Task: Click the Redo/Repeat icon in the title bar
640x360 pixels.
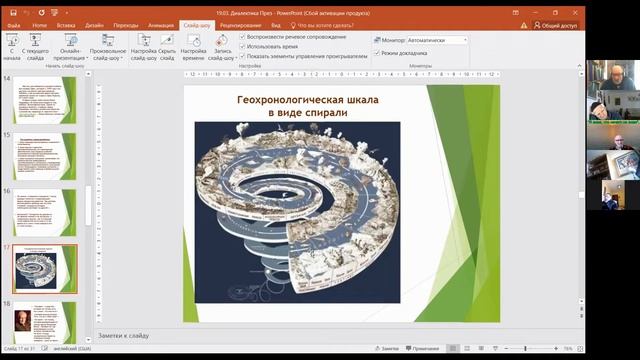Action: [41, 13]
